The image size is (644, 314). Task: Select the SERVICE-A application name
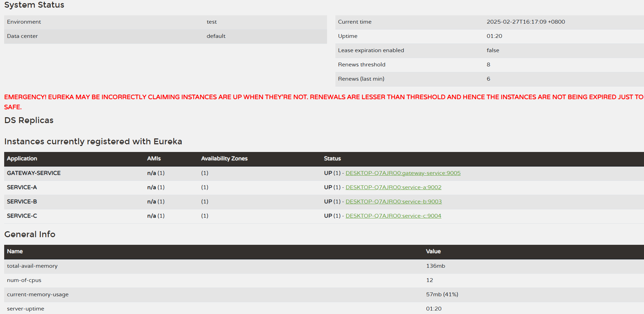coord(22,187)
